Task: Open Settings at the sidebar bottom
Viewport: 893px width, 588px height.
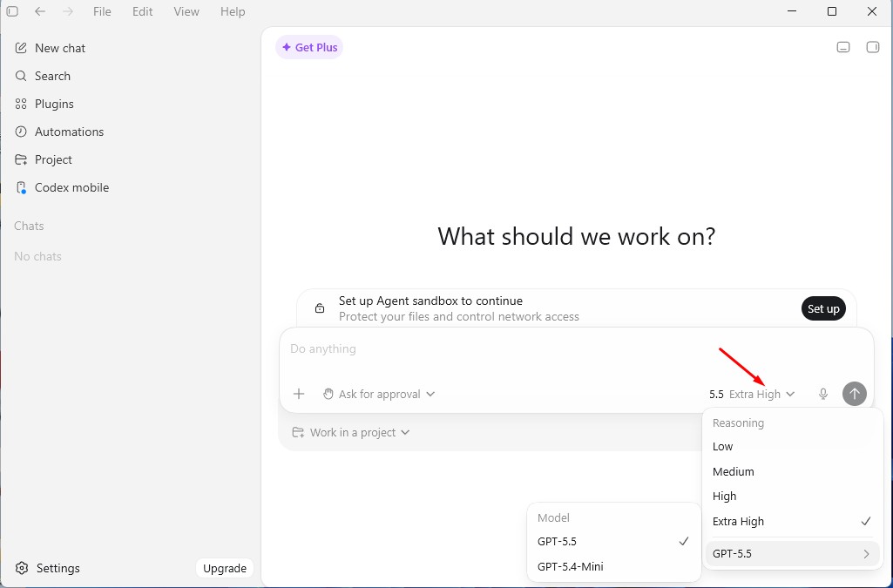Action: click(48, 568)
